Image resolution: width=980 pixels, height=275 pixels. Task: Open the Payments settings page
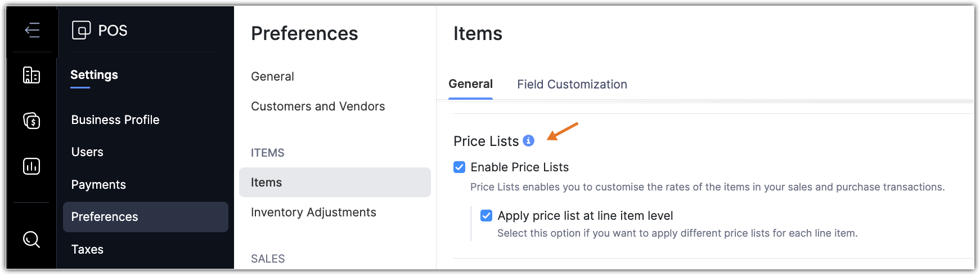click(98, 185)
